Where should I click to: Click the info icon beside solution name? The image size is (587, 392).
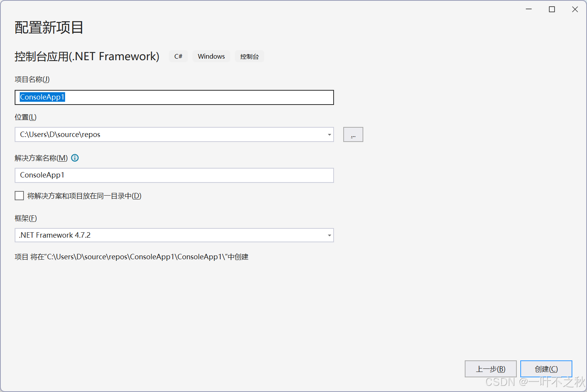(75, 158)
